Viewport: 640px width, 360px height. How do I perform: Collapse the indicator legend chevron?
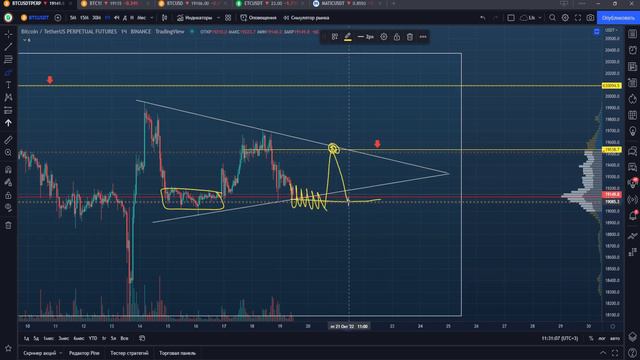[x=25, y=40]
